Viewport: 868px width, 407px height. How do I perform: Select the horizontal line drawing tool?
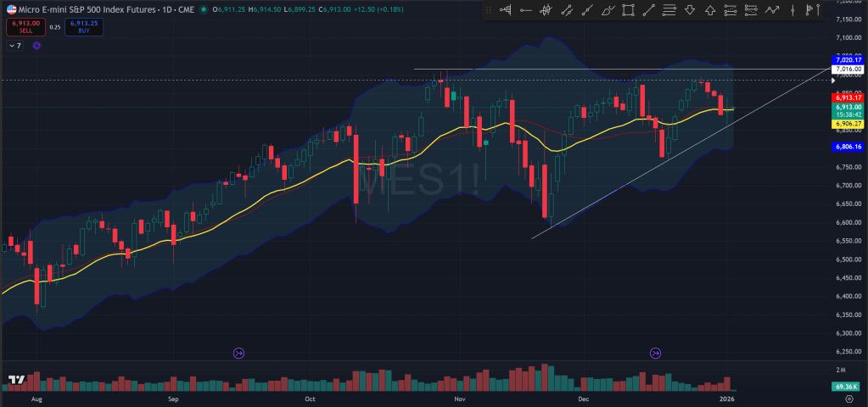pos(525,10)
